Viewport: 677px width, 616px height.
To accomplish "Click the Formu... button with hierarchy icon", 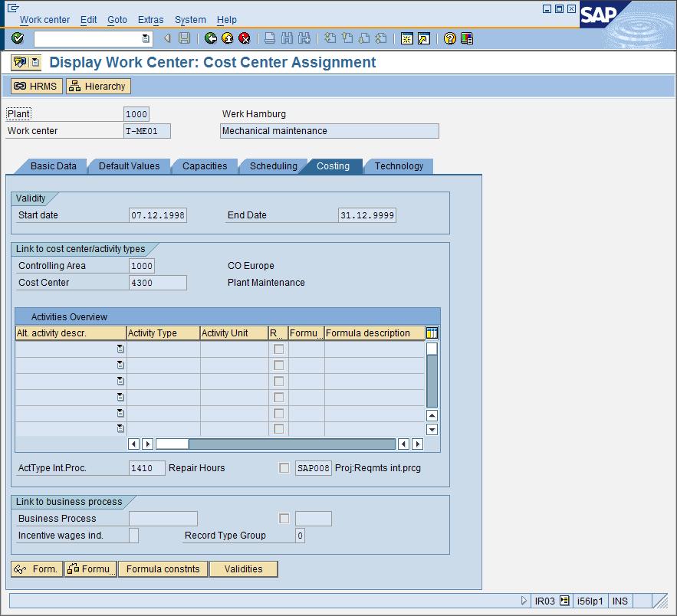I will pyautogui.click(x=91, y=569).
